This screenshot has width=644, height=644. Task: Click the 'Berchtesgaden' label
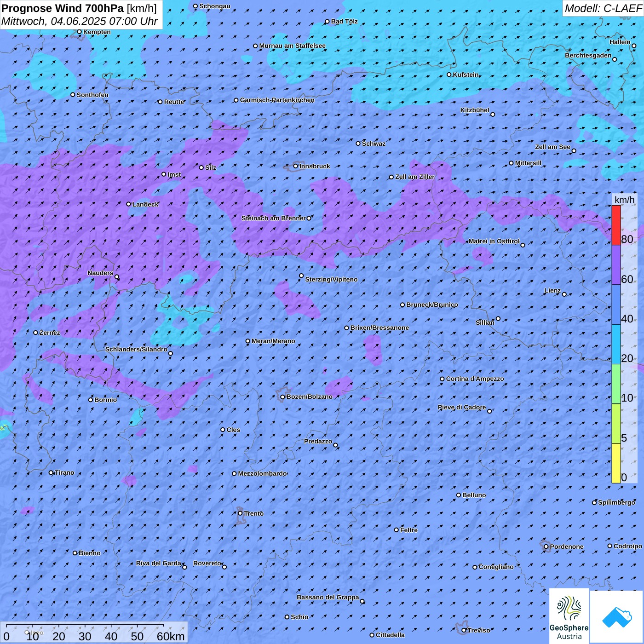588,55
